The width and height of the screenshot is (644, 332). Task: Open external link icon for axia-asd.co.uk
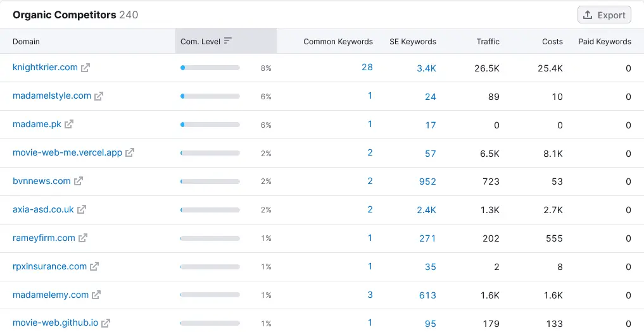tap(82, 210)
